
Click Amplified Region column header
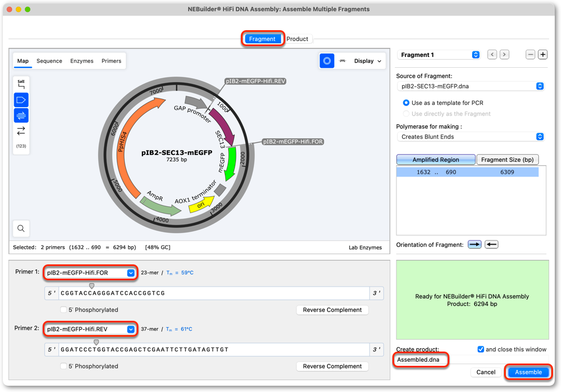click(436, 160)
